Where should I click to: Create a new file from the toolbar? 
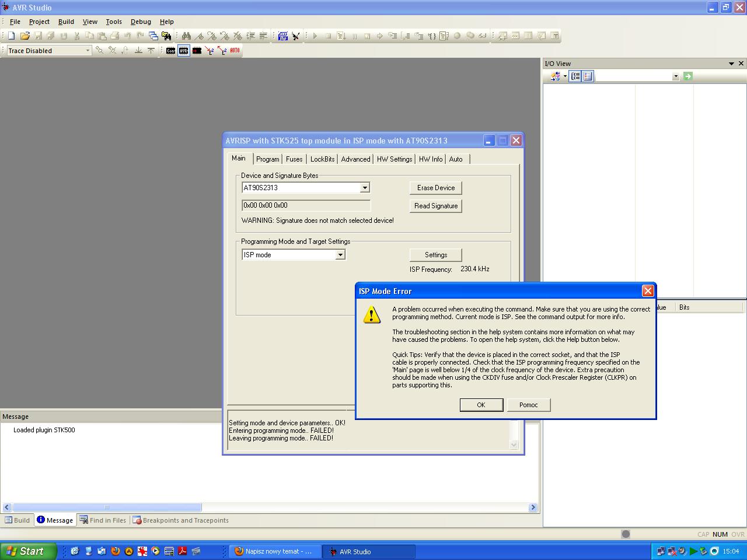(11, 36)
